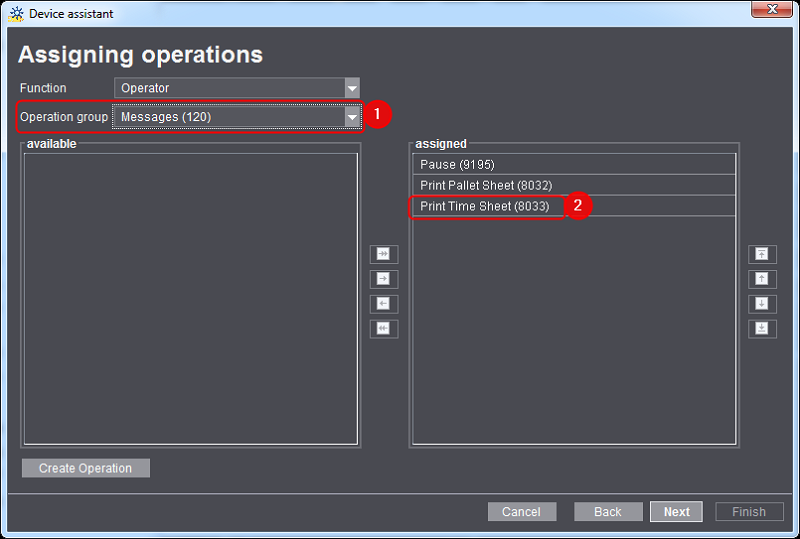Screen dimensions: 800x539
Task: Click the remove-all-from-assigned double left arrow
Action: pyautogui.click(x=384, y=329)
